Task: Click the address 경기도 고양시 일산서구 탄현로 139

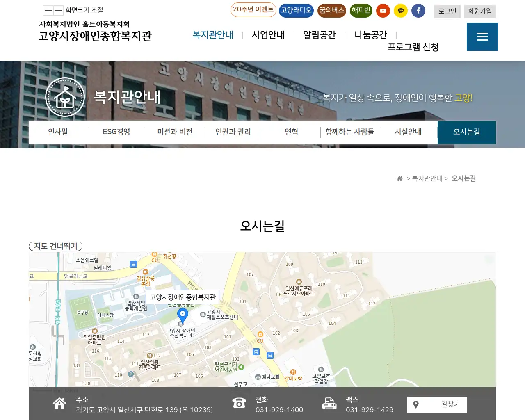Action: coord(144,410)
